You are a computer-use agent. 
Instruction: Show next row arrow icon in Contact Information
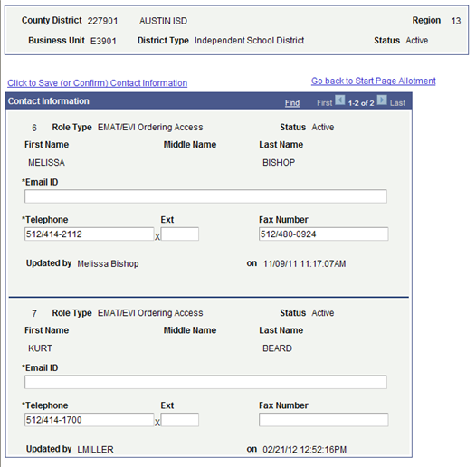(x=382, y=100)
